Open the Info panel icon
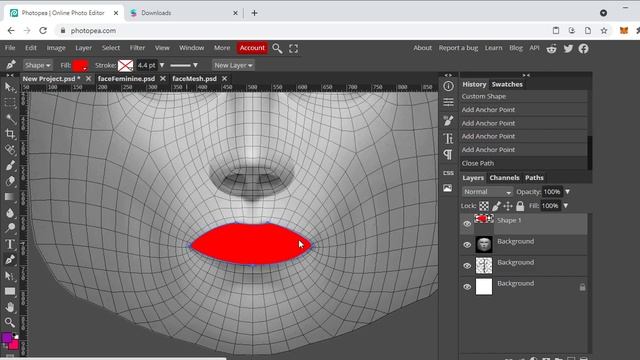This screenshot has width=640, height=360. coord(448,86)
